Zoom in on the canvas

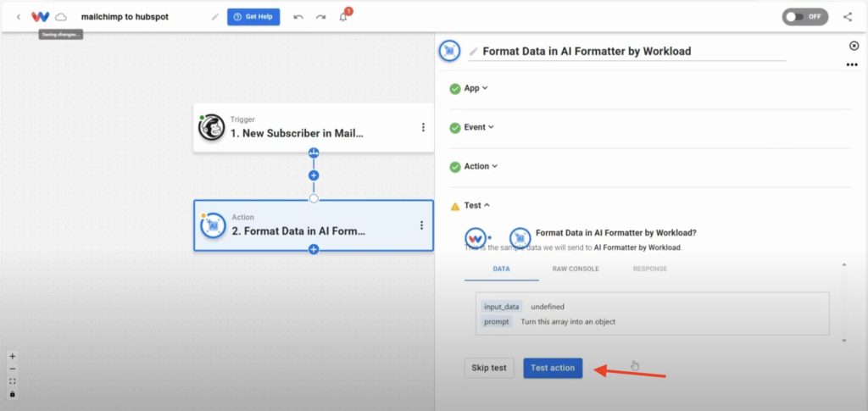point(13,357)
